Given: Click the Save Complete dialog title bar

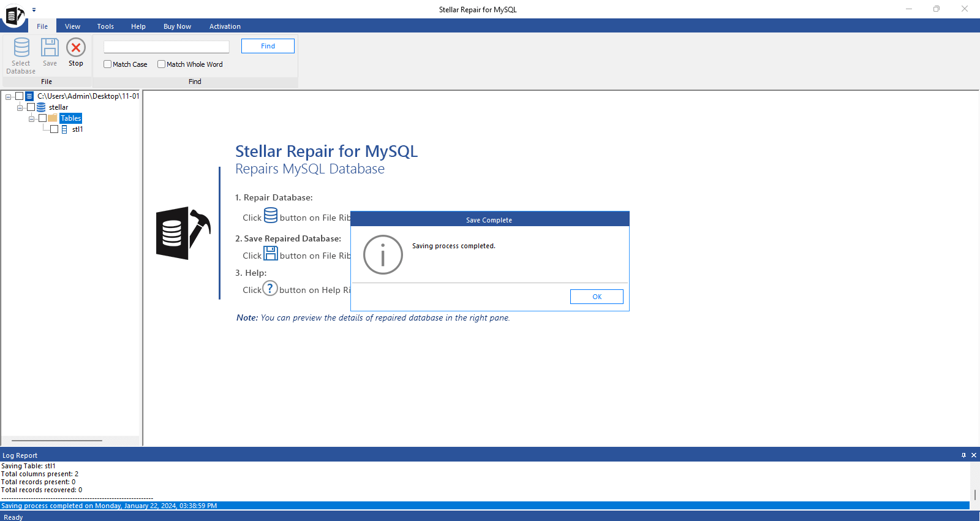Looking at the screenshot, I should coord(489,219).
